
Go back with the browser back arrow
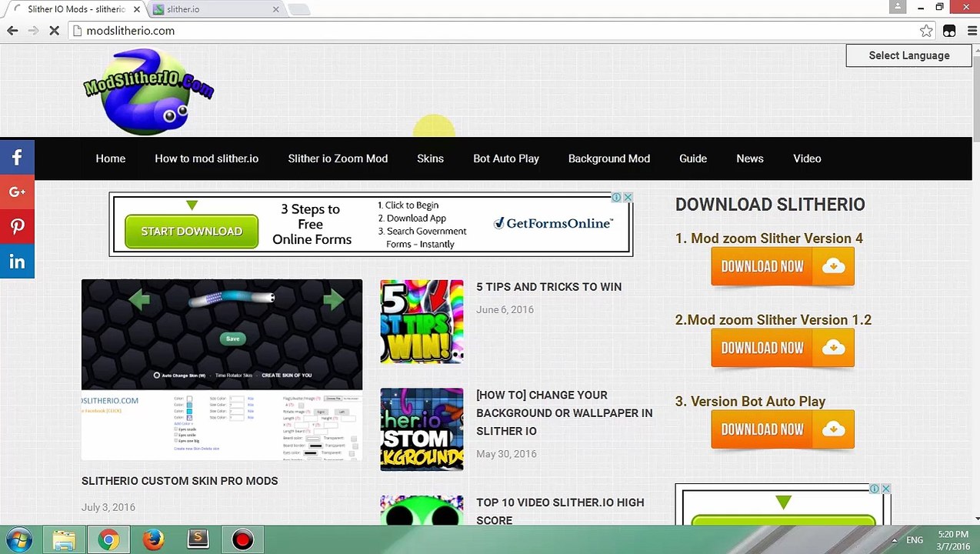[x=12, y=31]
